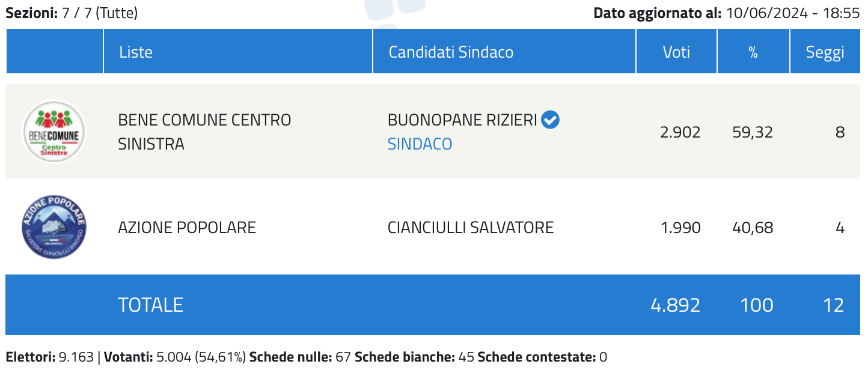Click the Seggi column header
The height and width of the screenshot is (370, 868).
(825, 52)
